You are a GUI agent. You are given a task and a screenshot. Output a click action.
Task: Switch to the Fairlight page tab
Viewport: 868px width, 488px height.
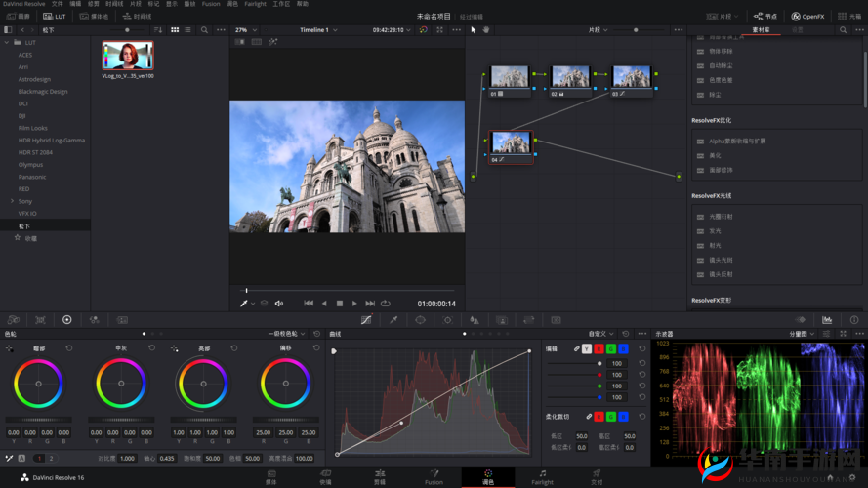point(542,476)
